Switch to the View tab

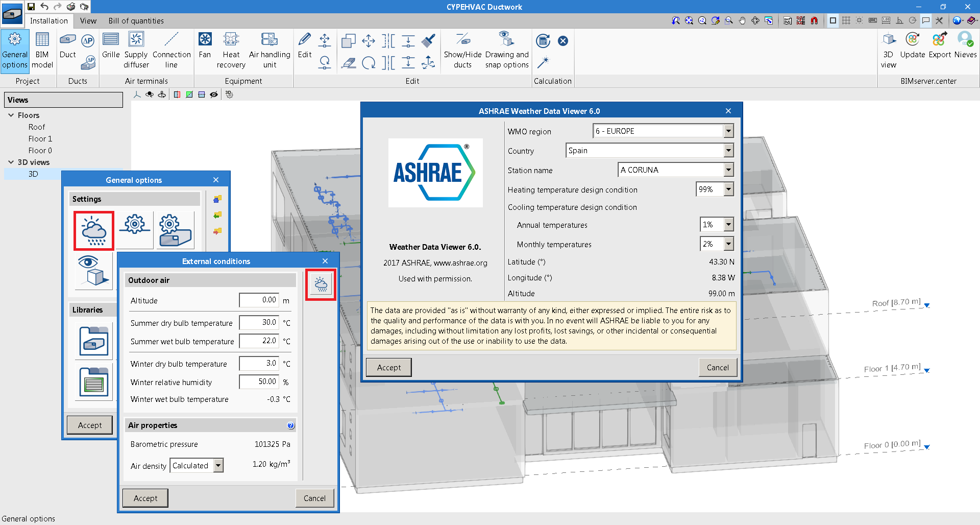[x=88, y=21]
